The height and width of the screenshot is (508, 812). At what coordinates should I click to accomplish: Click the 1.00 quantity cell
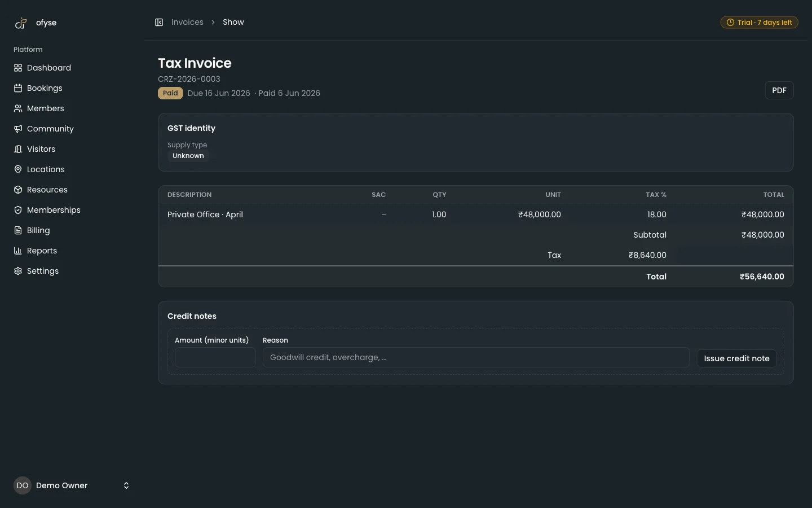pyautogui.click(x=439, y=214)
